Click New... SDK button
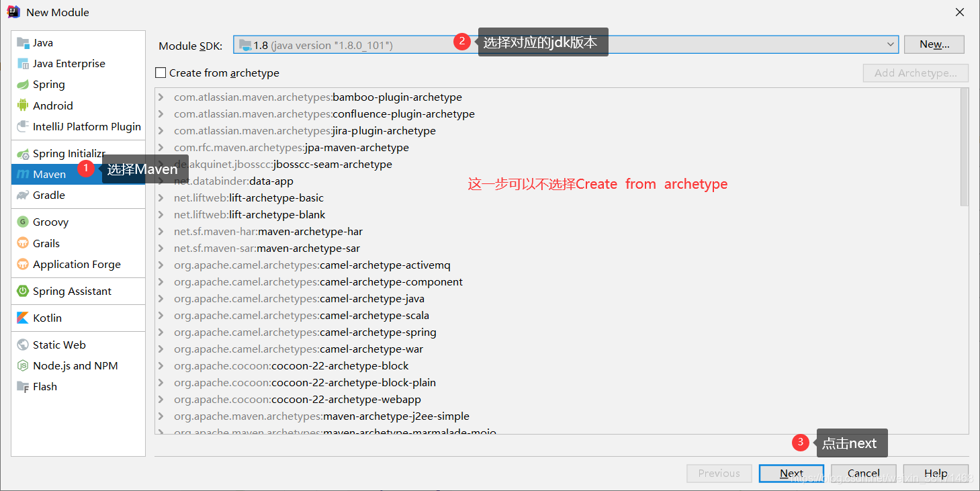The height and width of the screenshot is (491, 980). click(934, 44)
